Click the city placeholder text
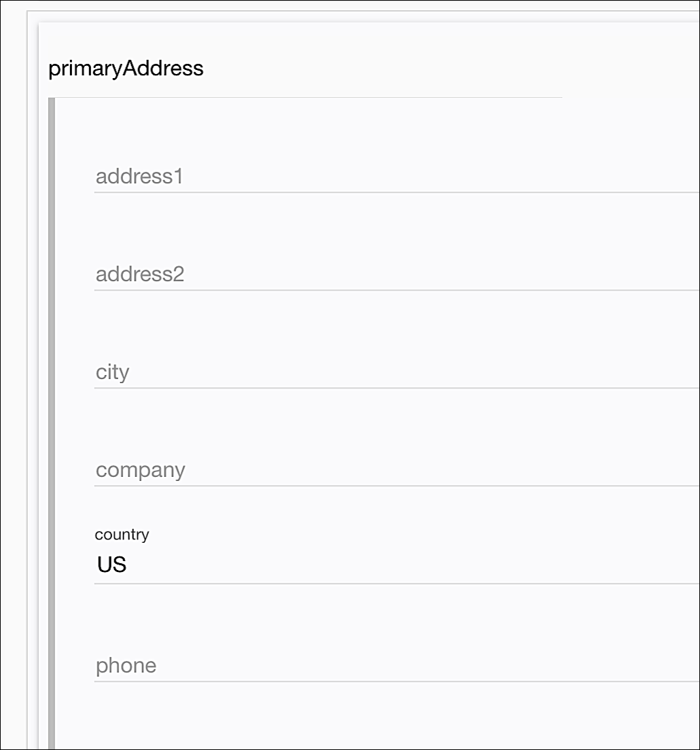 pyautogui.click(x=112, y=373)
